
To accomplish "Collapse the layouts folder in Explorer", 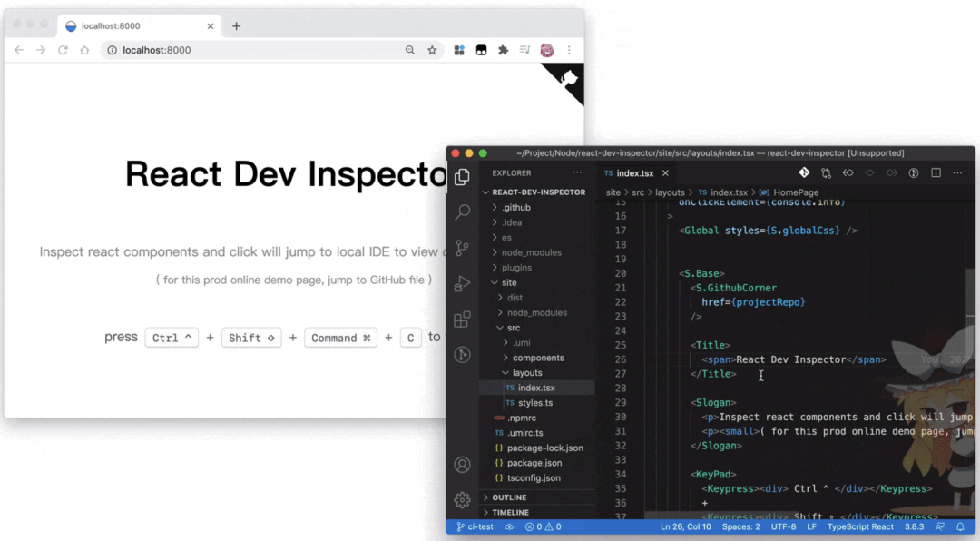I will click(x=526, y=373).
